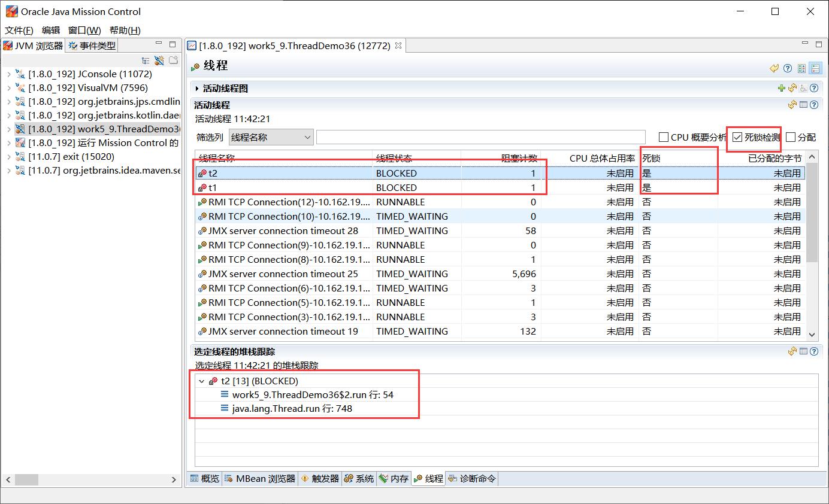Maximize the editor area panel
This screenshot has height=504, width=829.
pos(819,44)
